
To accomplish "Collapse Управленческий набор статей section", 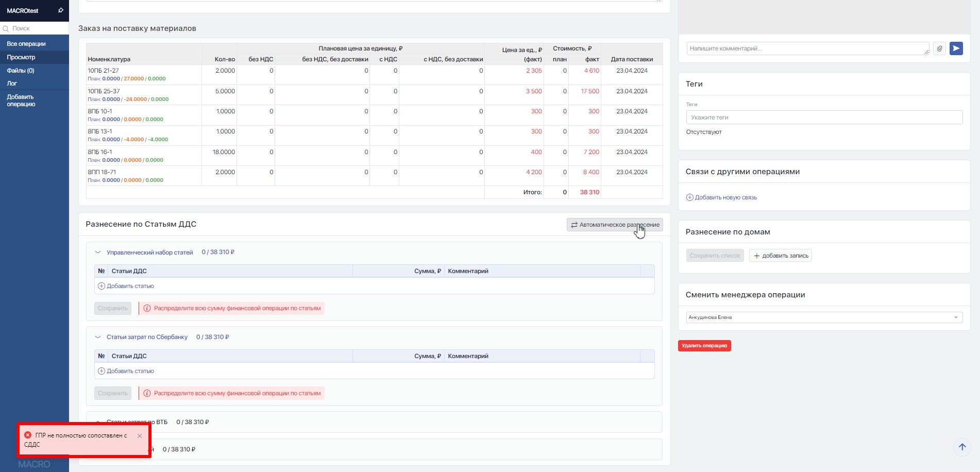I will pos(97,252).
